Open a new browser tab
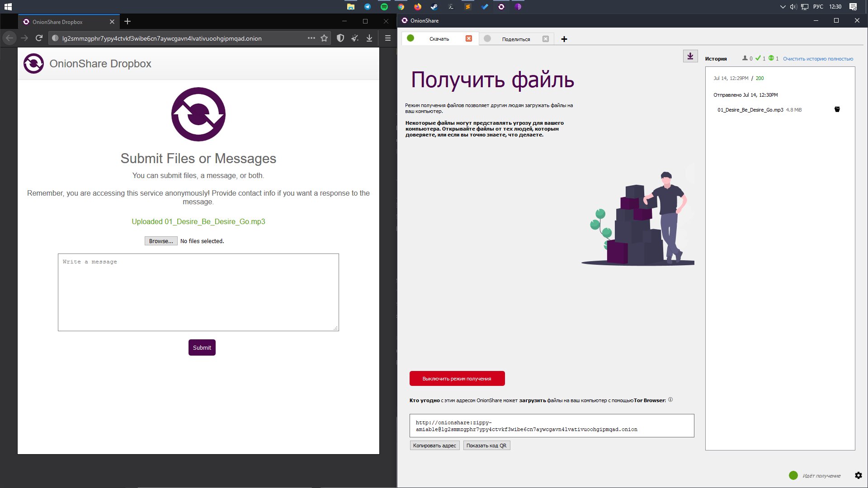Screen dimensions: 868x488 [x=127, y=21]
